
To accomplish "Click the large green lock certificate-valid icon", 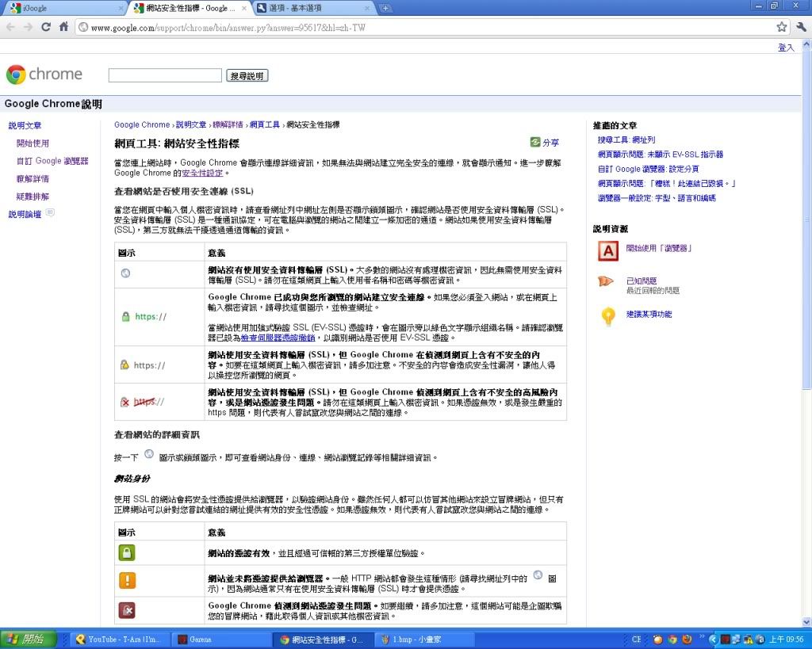I will pyautogui.click(x=127, y=553).
